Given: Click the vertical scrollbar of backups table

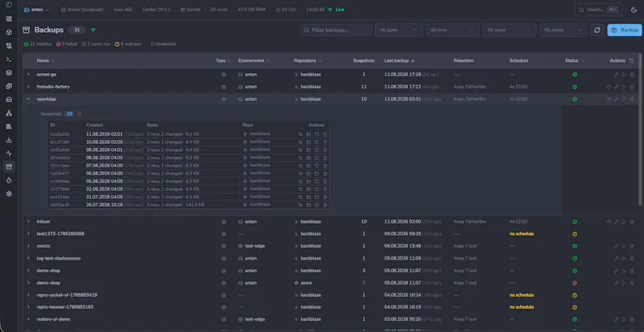Looking at the screenshot, I should 641,129.
